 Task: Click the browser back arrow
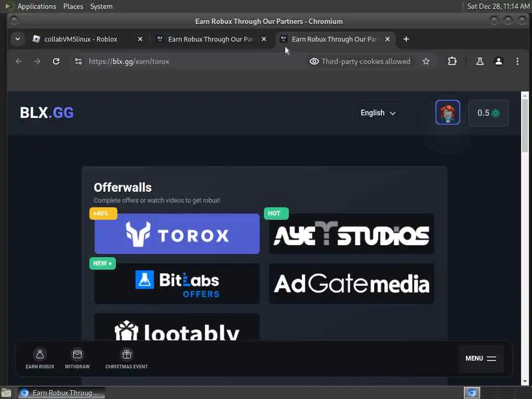(x=19, y=61)
